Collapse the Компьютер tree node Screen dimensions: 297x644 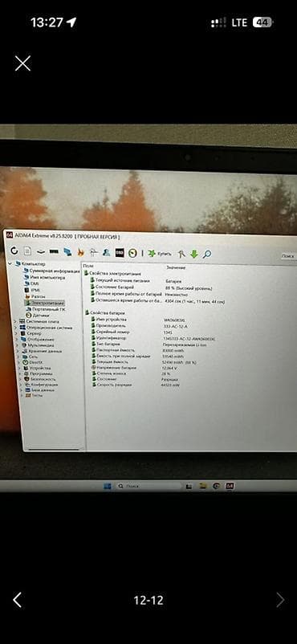click(x=10, y=263)
